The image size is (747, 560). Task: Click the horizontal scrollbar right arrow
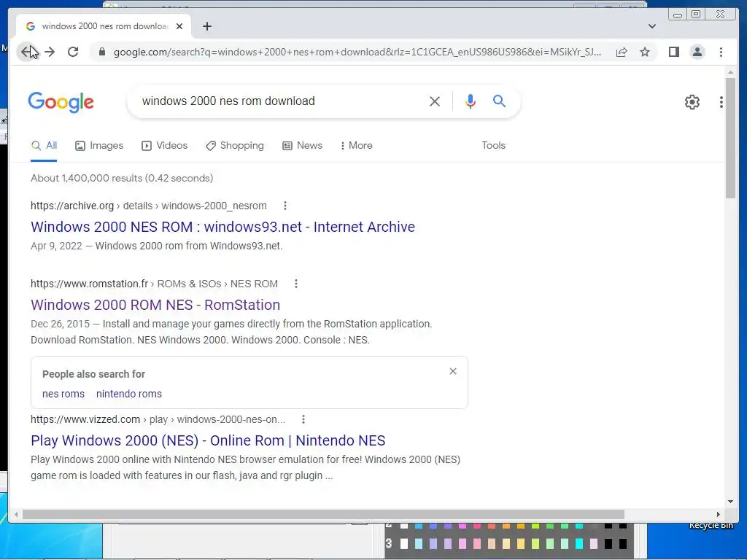pyautogui.click(x=719, y=515)
